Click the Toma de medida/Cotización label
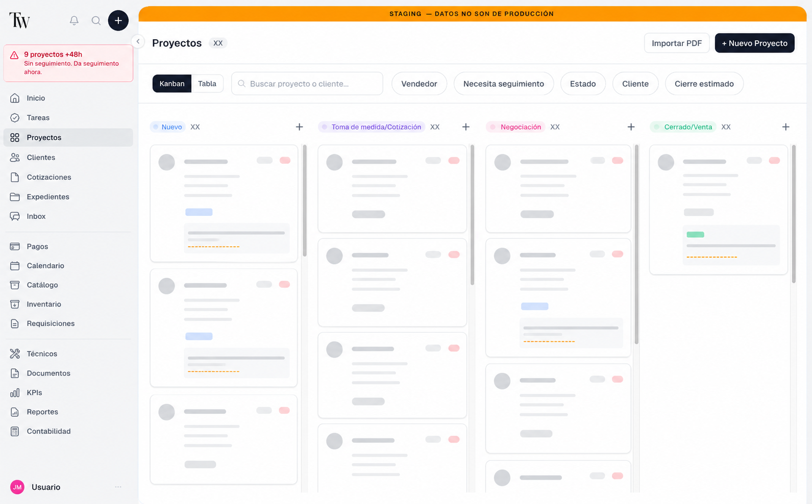The width and height of the screenshot is (812, 504). (372, 127)
